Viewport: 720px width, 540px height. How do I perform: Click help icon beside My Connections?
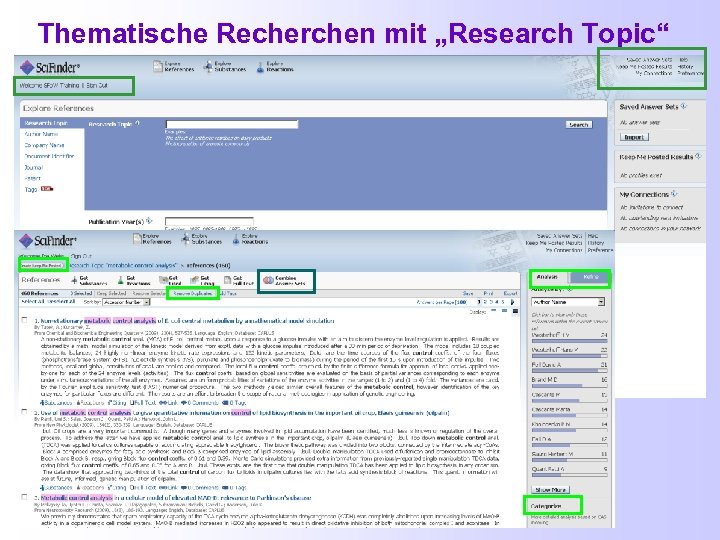click(x=674, y=193)
